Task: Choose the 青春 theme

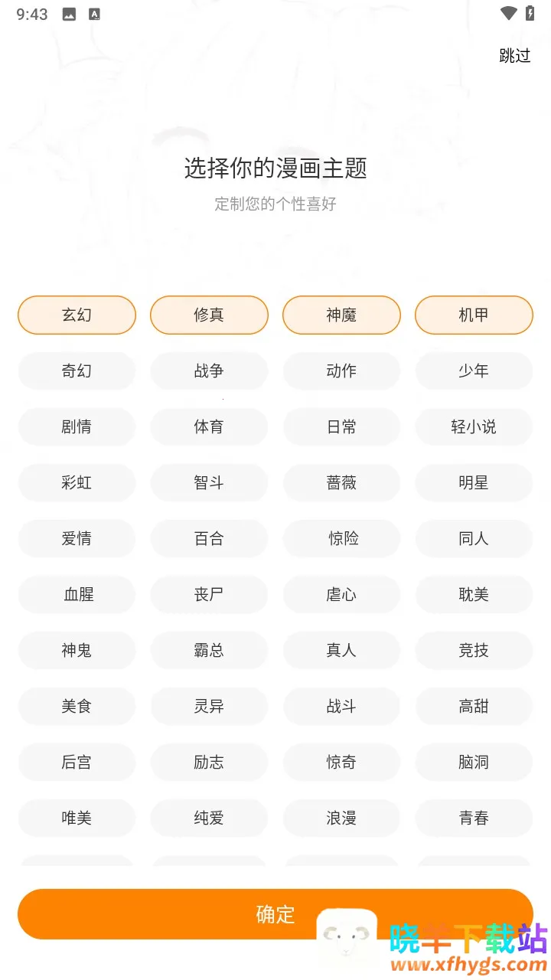Action: pyautogui.click(x=474, y=818)
